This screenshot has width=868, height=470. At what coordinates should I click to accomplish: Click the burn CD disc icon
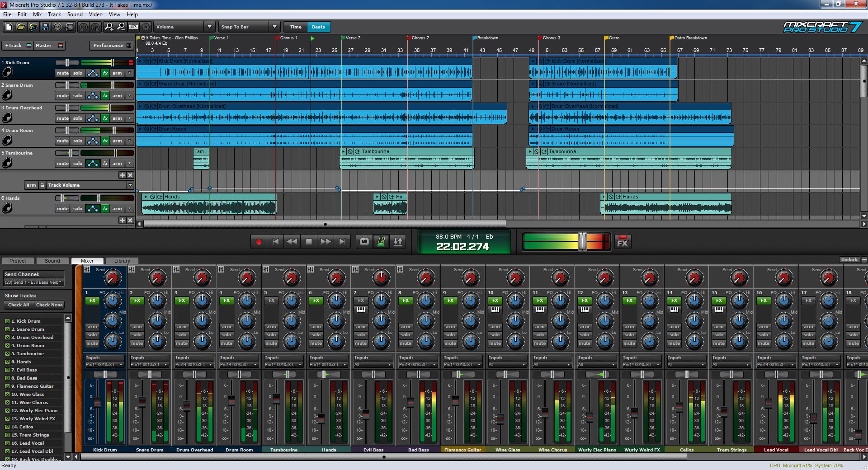(57, 27)
